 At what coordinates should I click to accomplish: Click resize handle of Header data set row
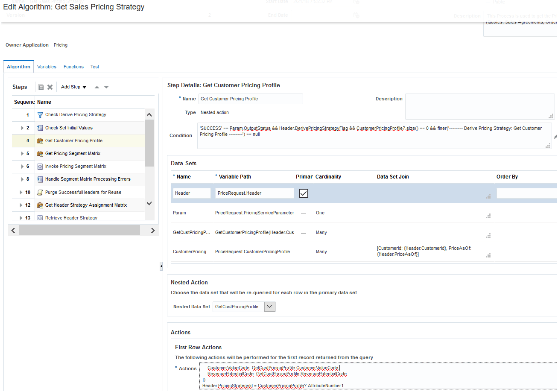pos(488,196)
